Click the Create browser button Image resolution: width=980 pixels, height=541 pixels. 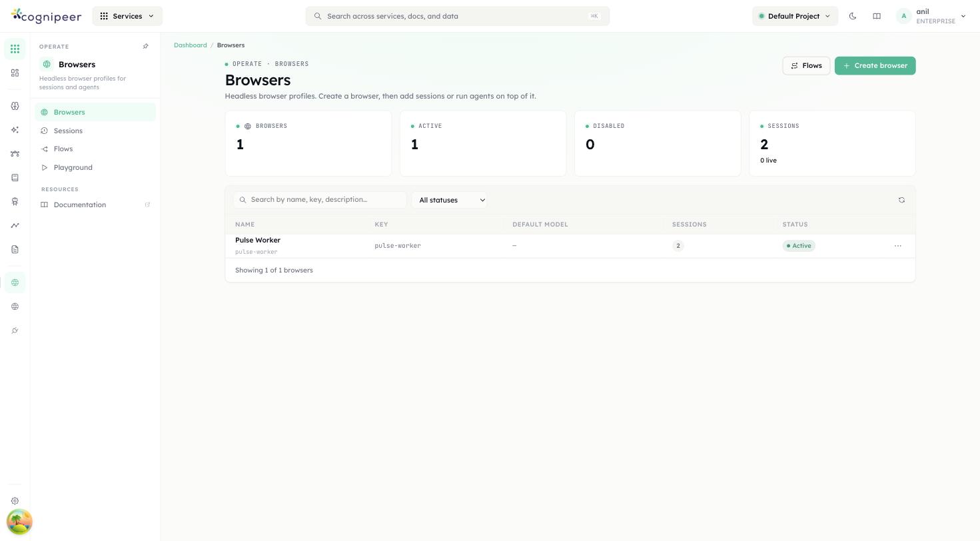click(875, 66)
